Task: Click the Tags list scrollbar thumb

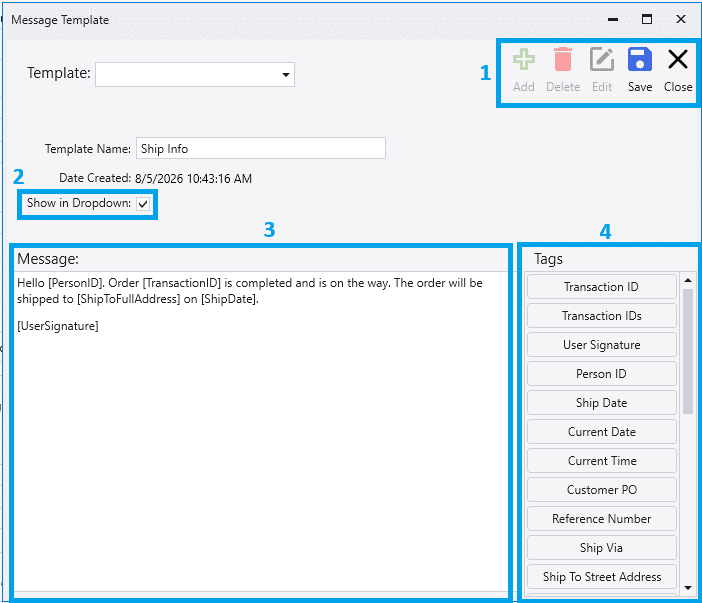Action: coord(688,351)
